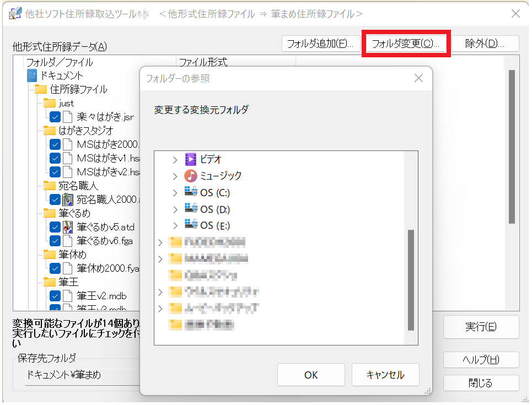
Task: Expand the OS (C:) drive node
Action: pos(175,193)
